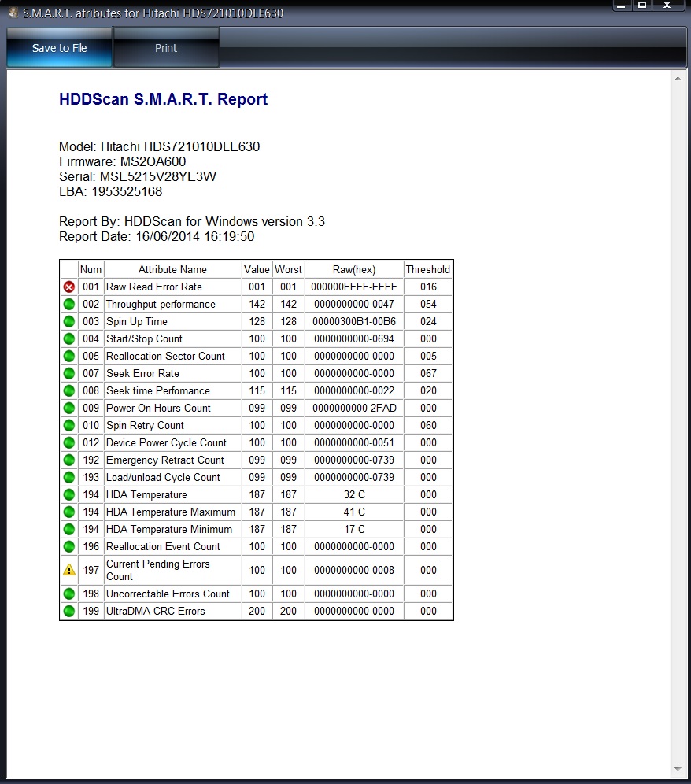Click the yellow warning icon for Current Pending Errors
Viewport: 691px width, 784px height.
(68, 570)
